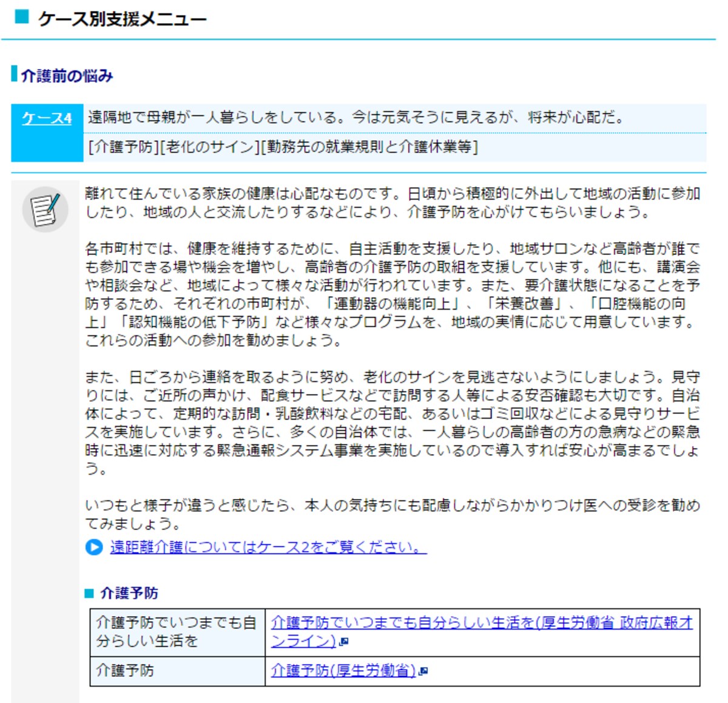The width and height of the screenshot is (728, 703).
Task: Open the 遠距離介護についてはケース2 link
Action: point(268,547)
